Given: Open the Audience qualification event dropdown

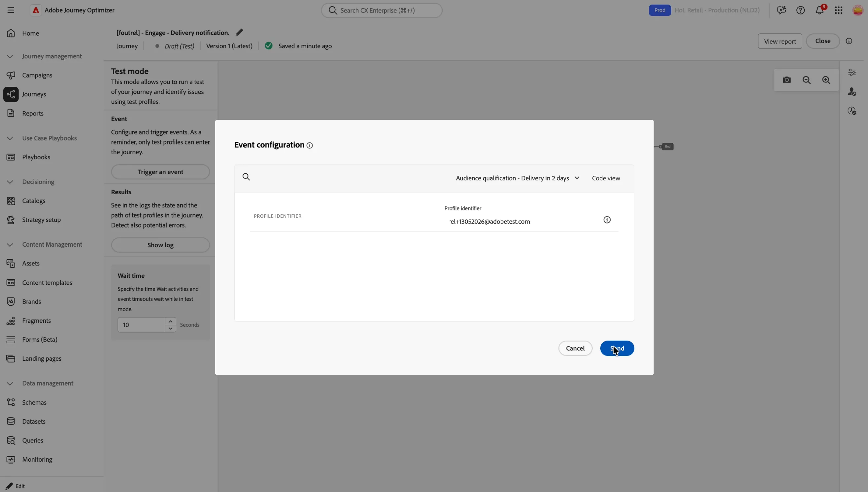Looking at the screenshot, I should click(x=518, y=178).
